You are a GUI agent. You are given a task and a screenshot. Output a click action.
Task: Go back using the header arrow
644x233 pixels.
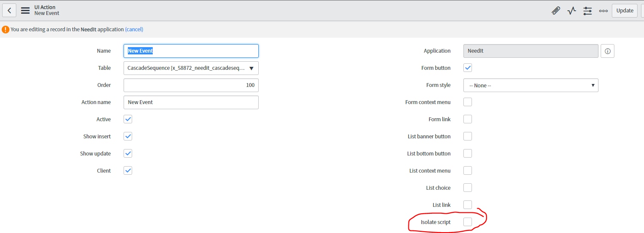click(x=9, y=10)
